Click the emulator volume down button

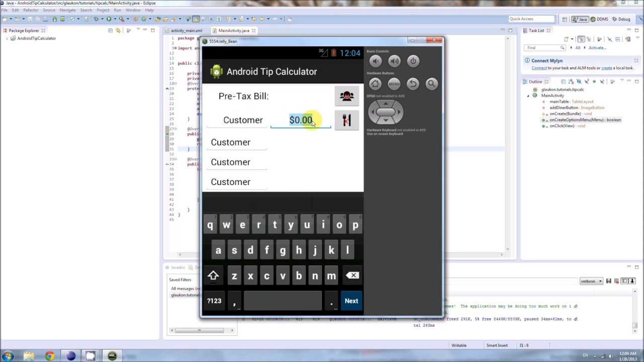[375, 61]
